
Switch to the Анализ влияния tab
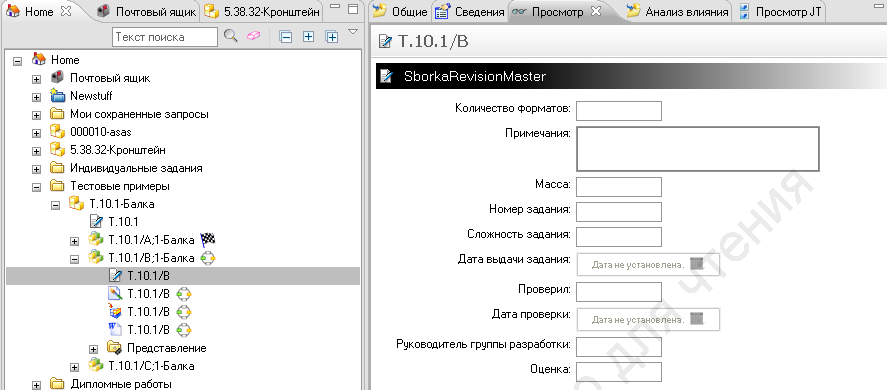coord(678,11)
